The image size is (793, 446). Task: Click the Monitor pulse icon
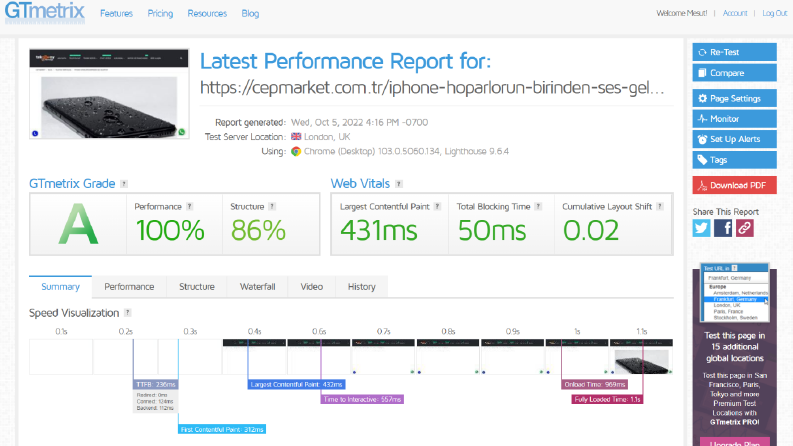click(702, 119)
